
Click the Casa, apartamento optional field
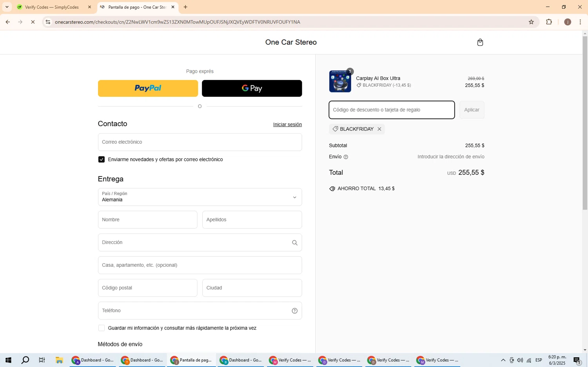coord(200,265)
